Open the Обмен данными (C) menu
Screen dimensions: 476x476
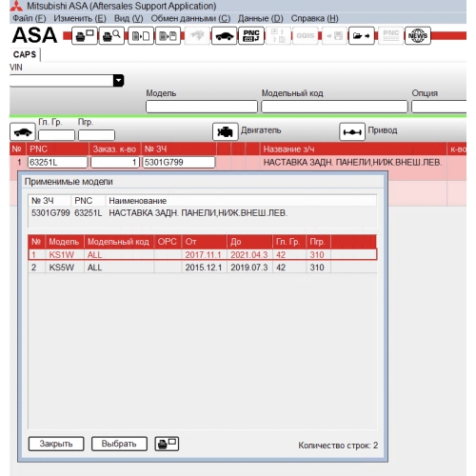click(x=190, y=18)
